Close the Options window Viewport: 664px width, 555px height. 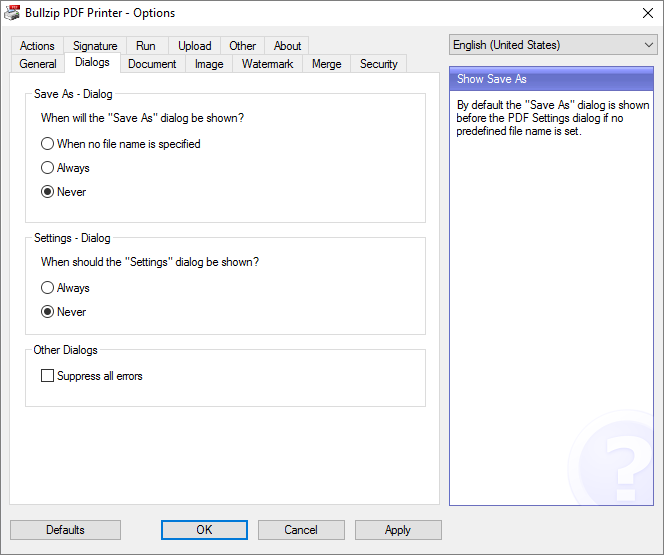[647, 13]
